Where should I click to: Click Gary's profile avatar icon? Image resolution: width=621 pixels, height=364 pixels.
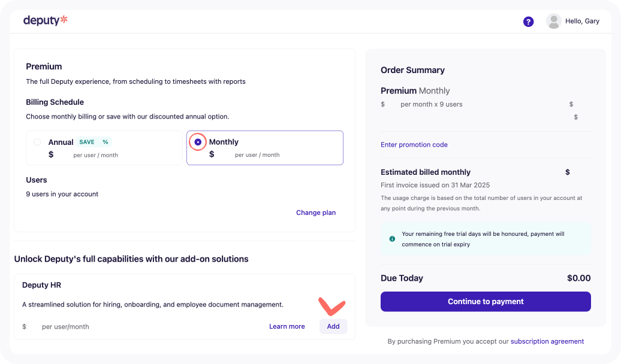(x=554, y=21)
